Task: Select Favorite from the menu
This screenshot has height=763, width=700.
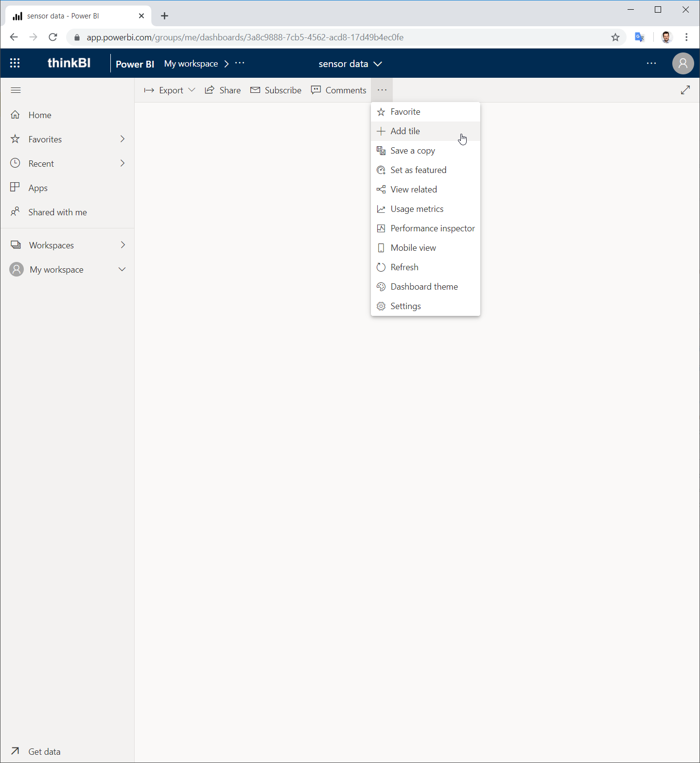Action: click(425, 112)
